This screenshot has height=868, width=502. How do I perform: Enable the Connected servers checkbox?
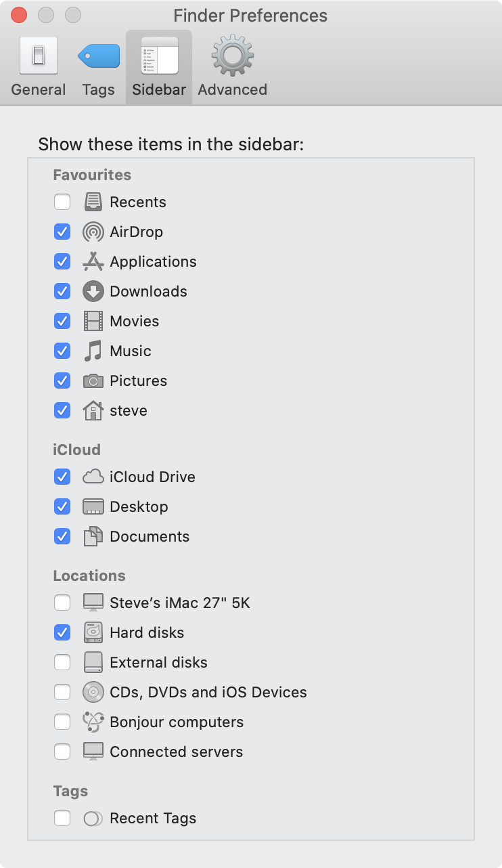(62, 752)
